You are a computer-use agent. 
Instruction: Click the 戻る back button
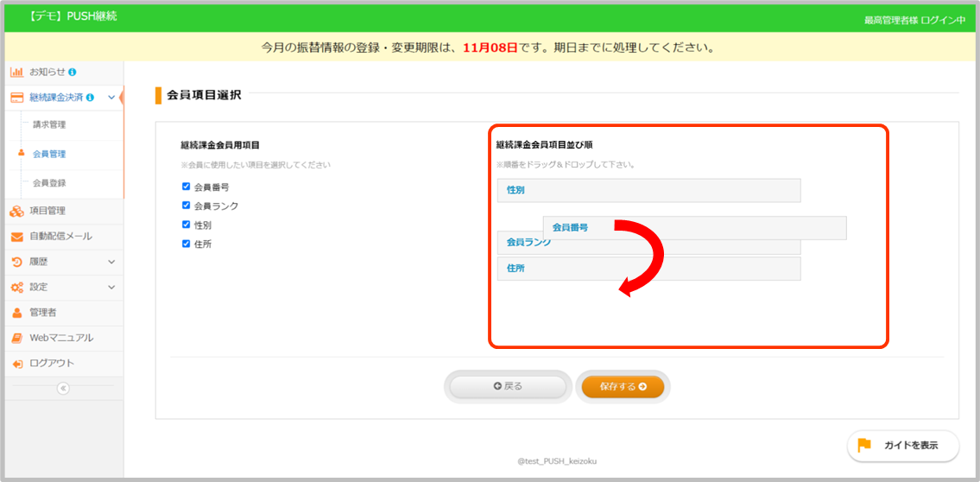click(x=508, y=387)
